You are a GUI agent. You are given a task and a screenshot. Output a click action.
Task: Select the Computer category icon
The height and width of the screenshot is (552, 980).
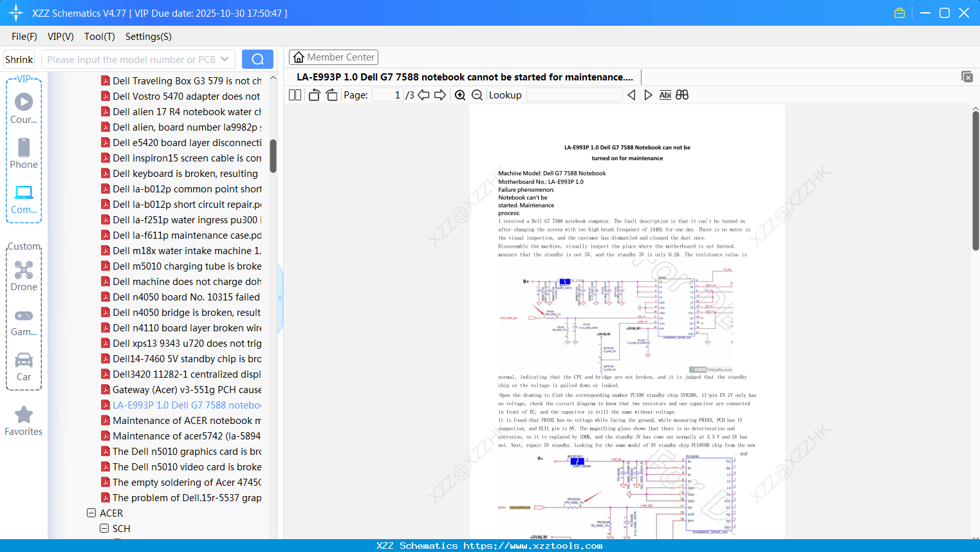click(24, 199)
